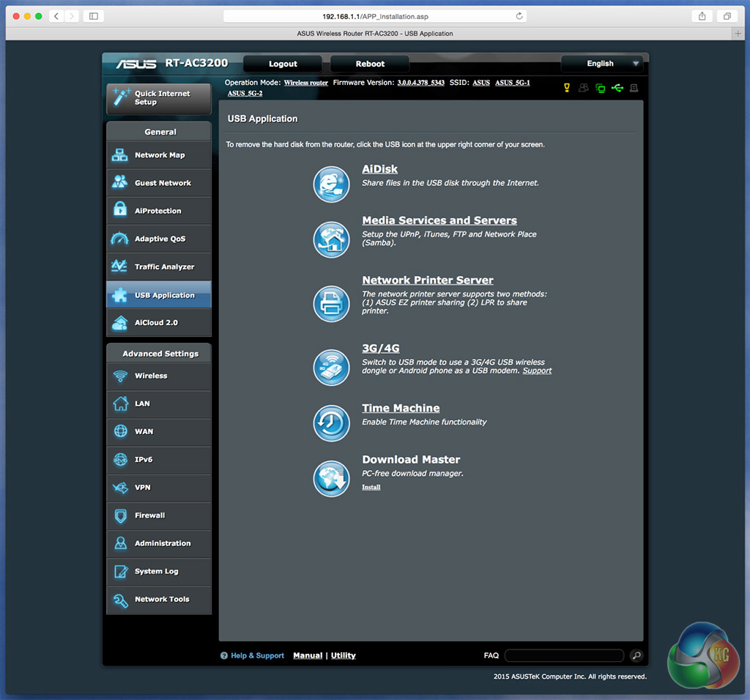Toggle Safari sidebar button
750x700 pixels.
tap(94, 16)
